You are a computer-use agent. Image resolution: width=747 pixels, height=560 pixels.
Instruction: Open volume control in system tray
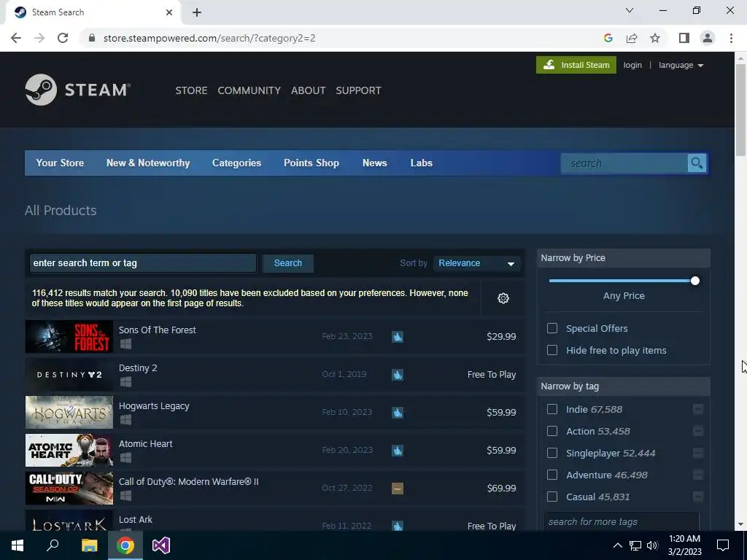coord(652,545)
